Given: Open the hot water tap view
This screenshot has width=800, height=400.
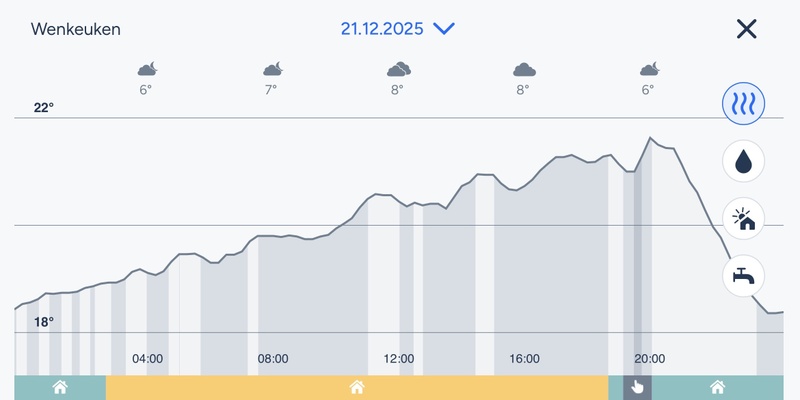Looking at the screenshot, I should (743, 274).
